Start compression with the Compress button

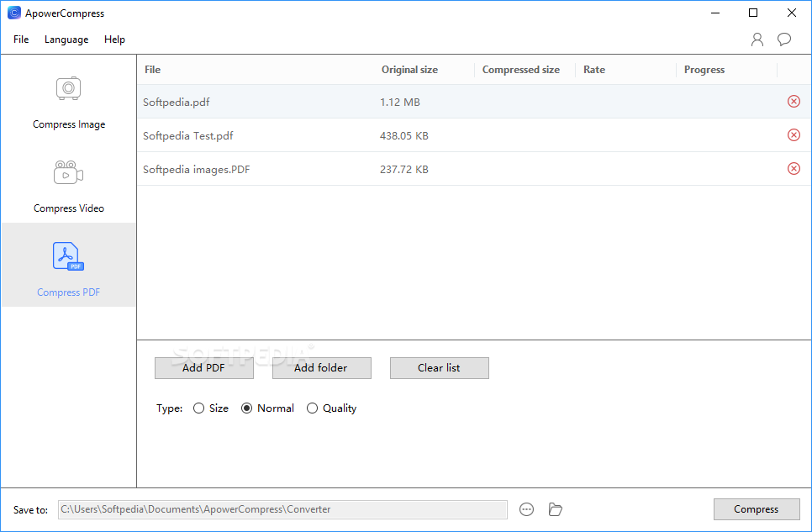[757, 509]
